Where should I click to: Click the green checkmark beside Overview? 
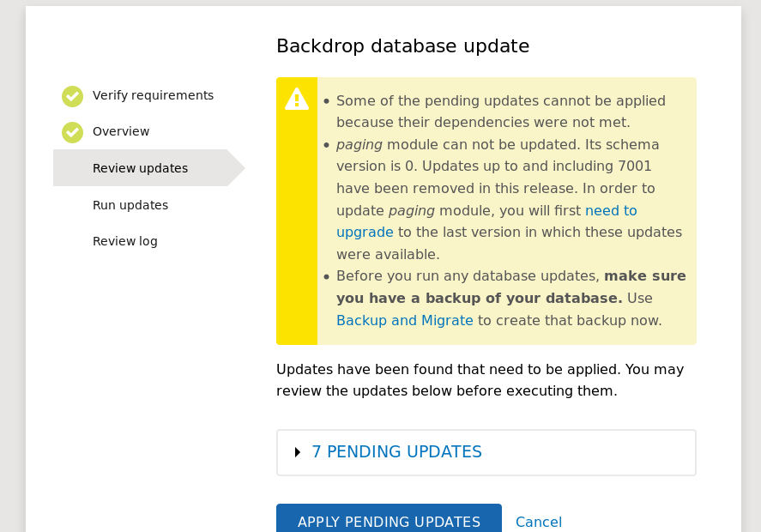72,132
